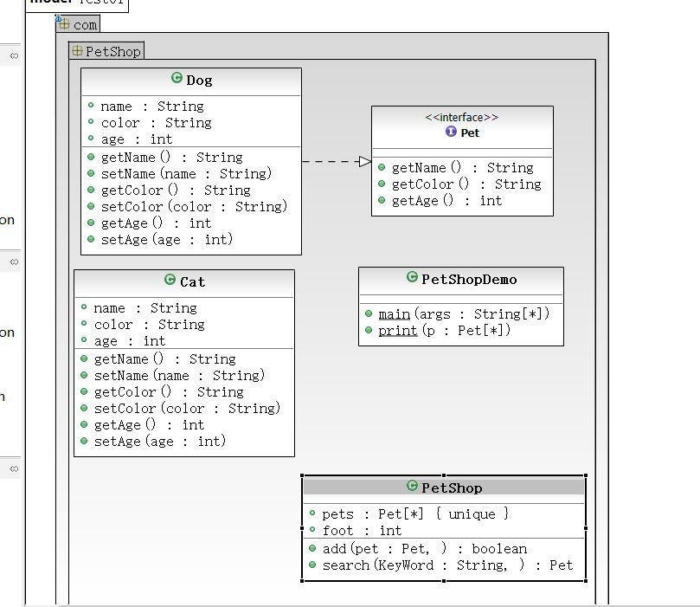The width and height of the screenshot is (700, 607).
Task: Select Dog's getAge() : int method
Action: pos(156,223)
